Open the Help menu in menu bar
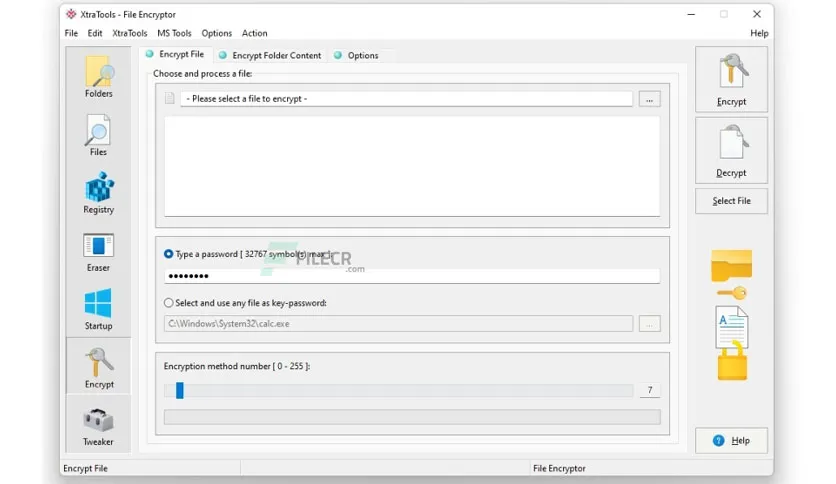The width and height of the screenshot is (836, 484). [759, 33]
